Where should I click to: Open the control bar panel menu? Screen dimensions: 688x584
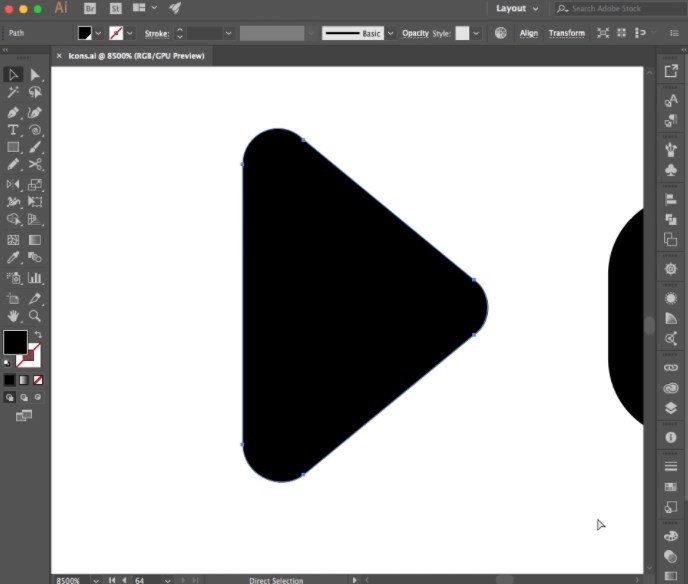(674, 33)
